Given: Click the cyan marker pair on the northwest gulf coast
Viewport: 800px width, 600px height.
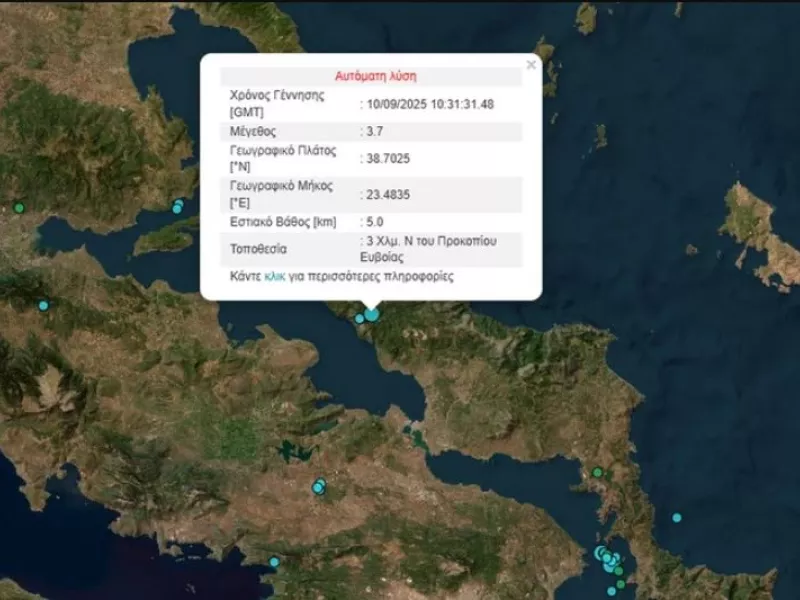Looking at the screenshot, I should pyautogui.click(x=178, y=207).
